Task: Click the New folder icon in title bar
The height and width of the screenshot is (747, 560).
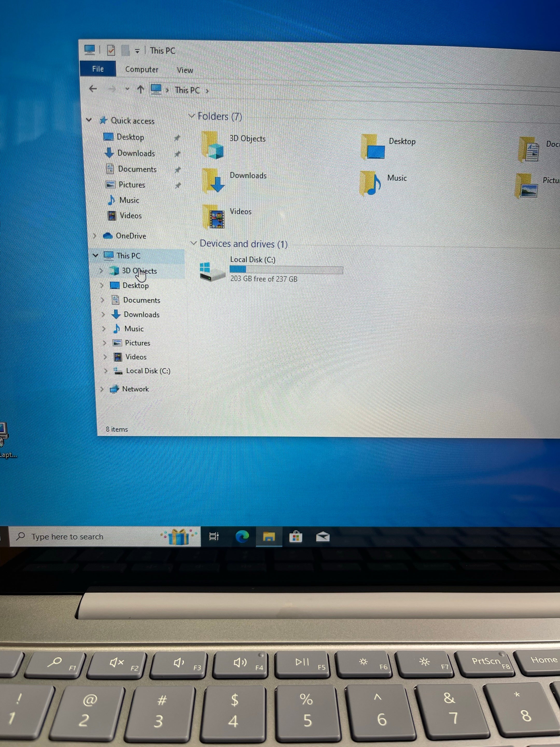Action: pyautogui.click(x=125, y=51)
